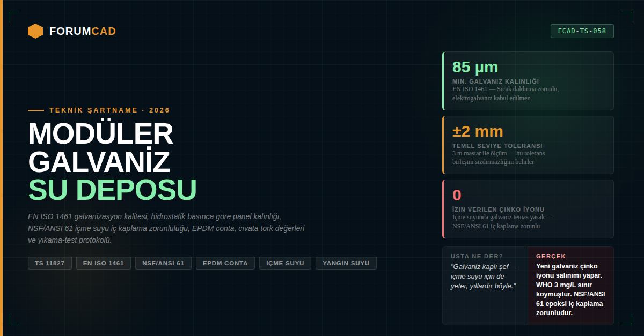The image size is (644, 336).
Task: Click the FORUMCAD brand name
Action: click(x=83, y=31)
